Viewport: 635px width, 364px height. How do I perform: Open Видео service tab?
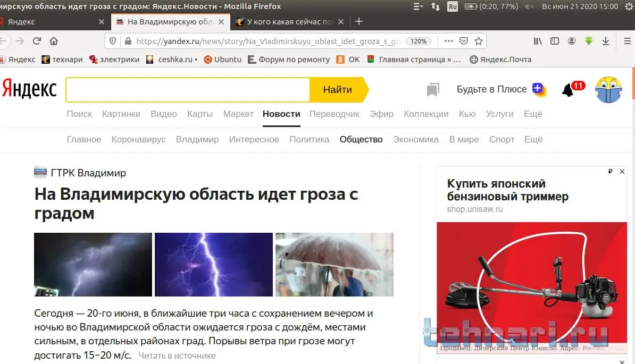point(164,114)
